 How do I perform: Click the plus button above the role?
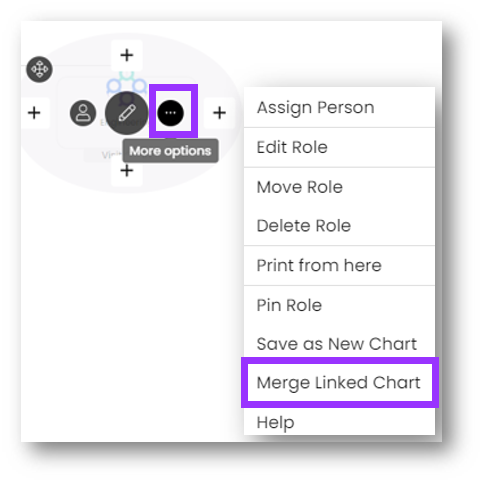[x=127, y=55]
